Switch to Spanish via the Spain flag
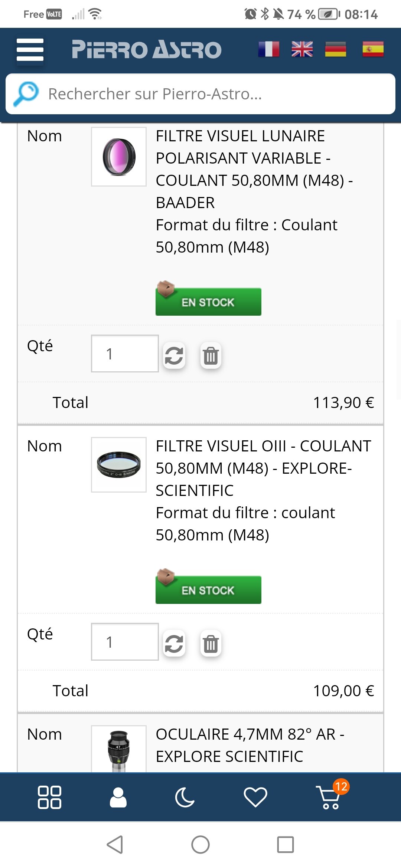This screenshot has height=868, width=401. coord(373,49)
